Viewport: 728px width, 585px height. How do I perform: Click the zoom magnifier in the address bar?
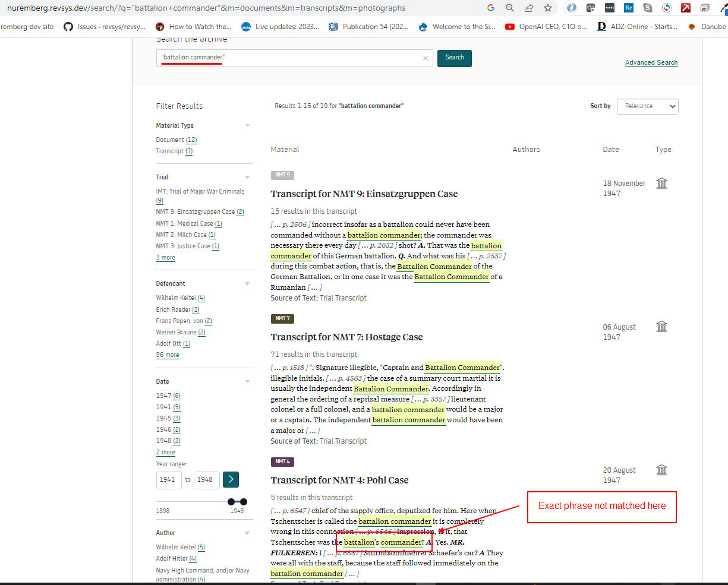[x=509, y=9]
